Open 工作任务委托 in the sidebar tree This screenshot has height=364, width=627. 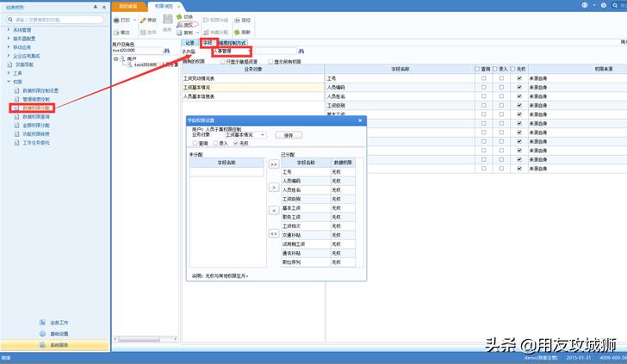[x=36, y=143]
